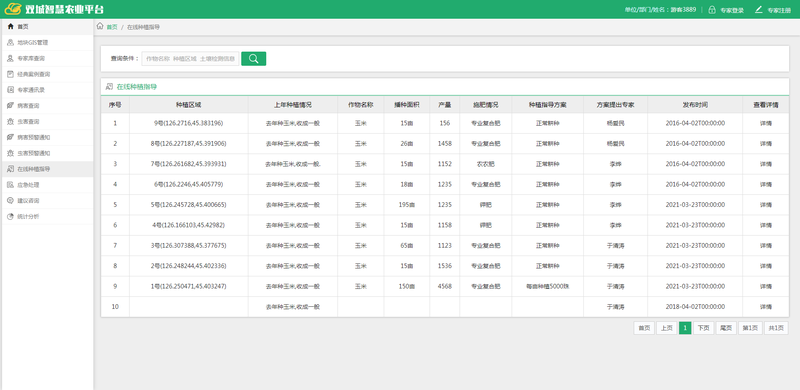The width and height of the screenshot is (800, 390).
Task: Select 在线种植指导 in the sidebar
Action: click(47, 169)
